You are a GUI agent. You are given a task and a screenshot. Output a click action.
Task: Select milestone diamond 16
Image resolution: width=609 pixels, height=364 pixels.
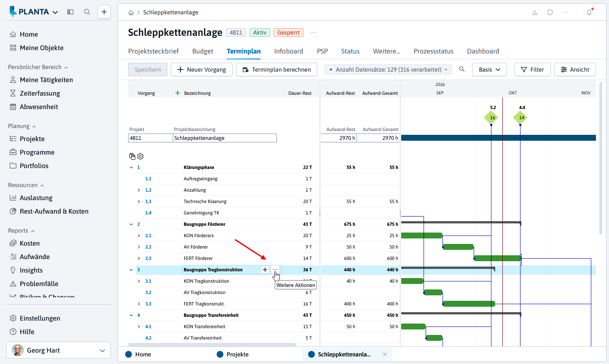click(491, 118)
